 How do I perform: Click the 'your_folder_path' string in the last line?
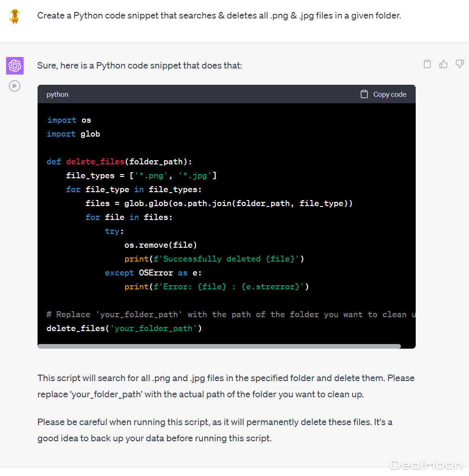[x=153, y=328]
